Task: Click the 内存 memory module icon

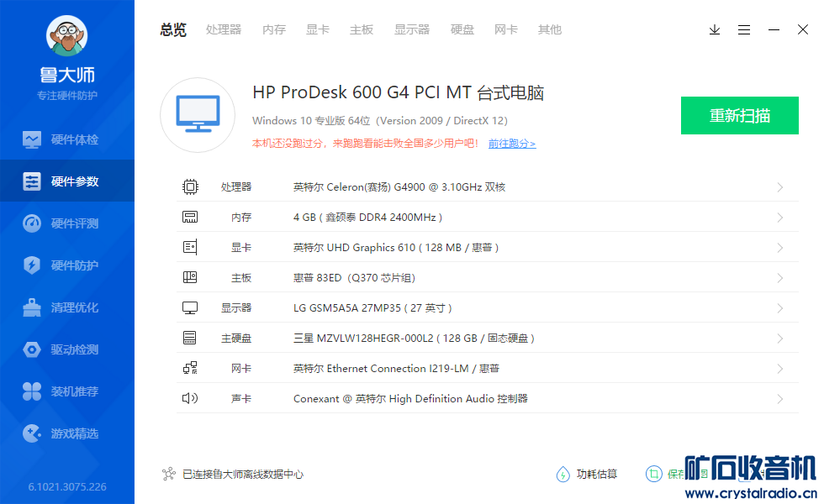Action: [x=190, y=217]
